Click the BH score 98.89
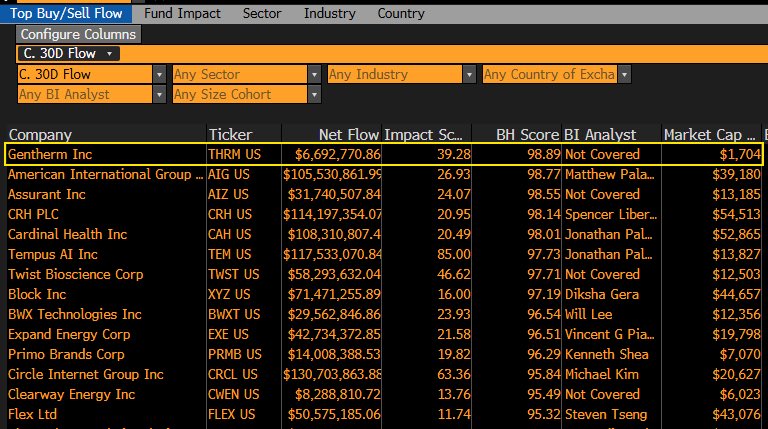The width and height of the screenshot is (768, 429). pos(544,154)
